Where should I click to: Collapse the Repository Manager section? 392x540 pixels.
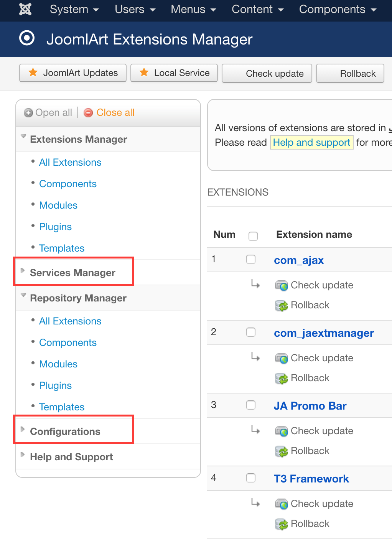click(x=78, y=298)
